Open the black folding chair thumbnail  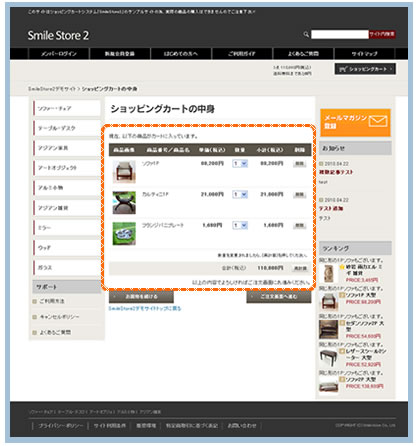pyautogui.click(x=124, y=203)
